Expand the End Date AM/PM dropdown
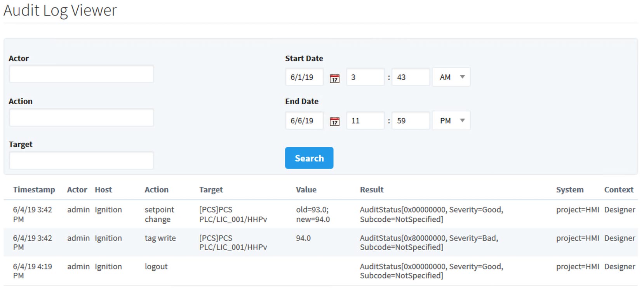Viewport: 644px width, 291px height. 451,121
